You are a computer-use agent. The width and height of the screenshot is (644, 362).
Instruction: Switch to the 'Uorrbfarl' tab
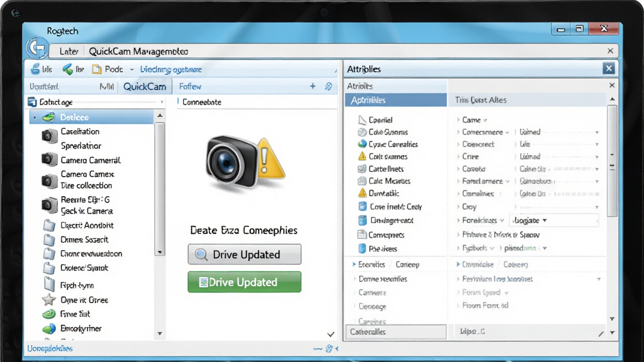point(45,87)
